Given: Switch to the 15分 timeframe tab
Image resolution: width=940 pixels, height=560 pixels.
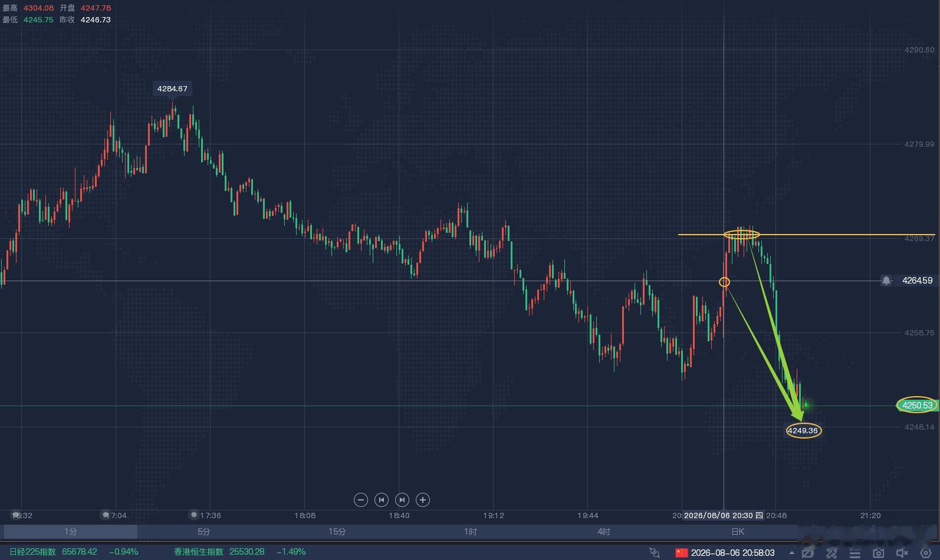Looking at the screenshot, I should (337, 532).
